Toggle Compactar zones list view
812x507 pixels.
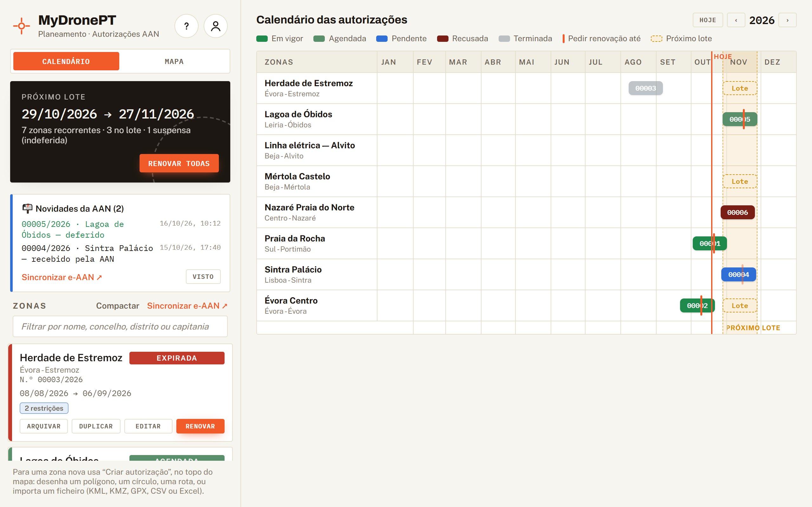point(117,306)
